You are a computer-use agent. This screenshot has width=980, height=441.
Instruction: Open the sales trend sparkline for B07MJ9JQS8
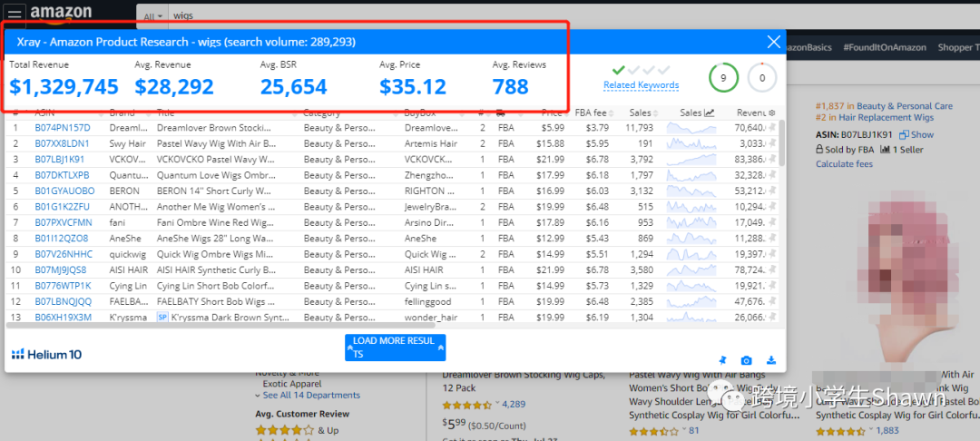[691, 269]
